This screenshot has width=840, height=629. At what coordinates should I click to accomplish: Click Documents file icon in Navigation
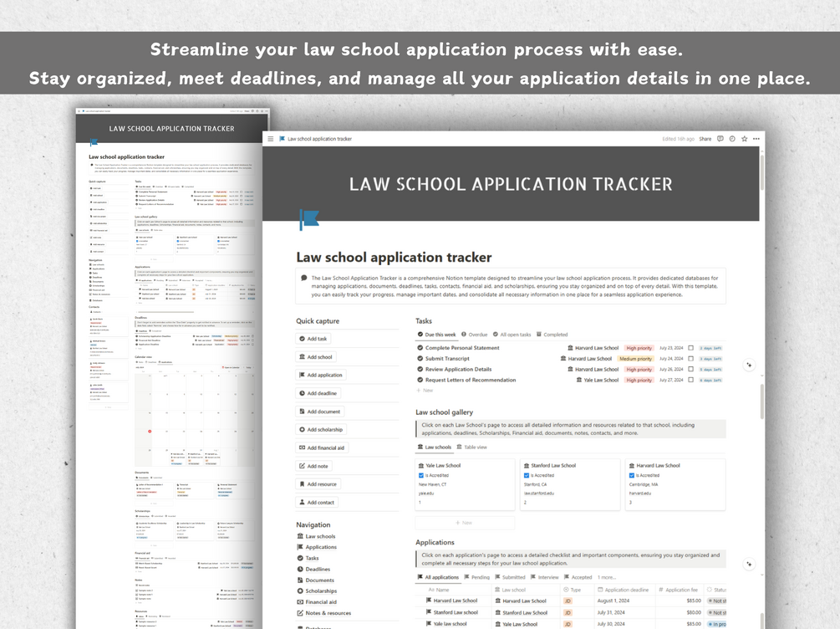[300, 580]
